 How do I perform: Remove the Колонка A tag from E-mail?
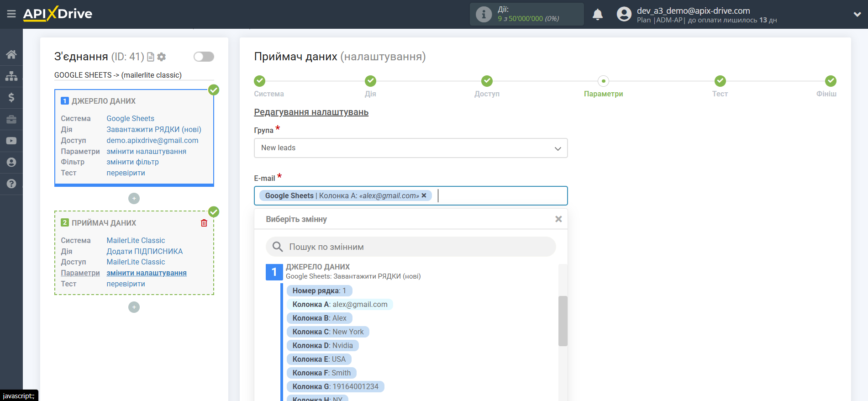(x=424, y=195)
